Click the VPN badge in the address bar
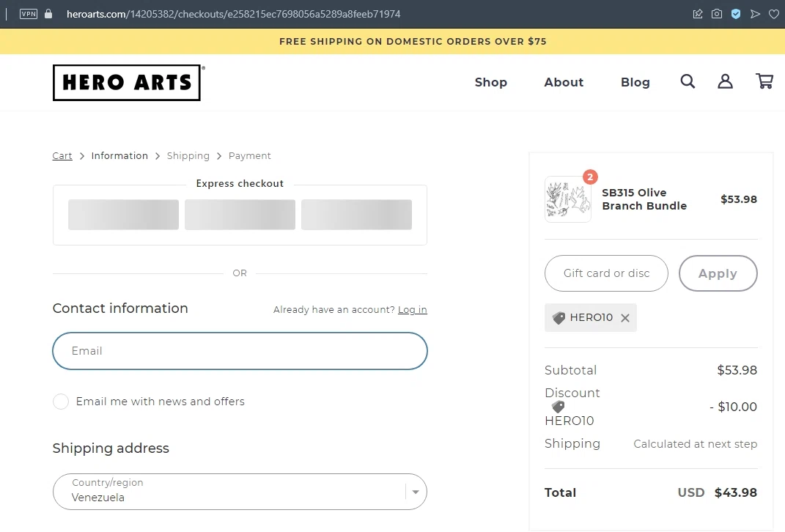785x532 pixels. click(x=29, y=14)
